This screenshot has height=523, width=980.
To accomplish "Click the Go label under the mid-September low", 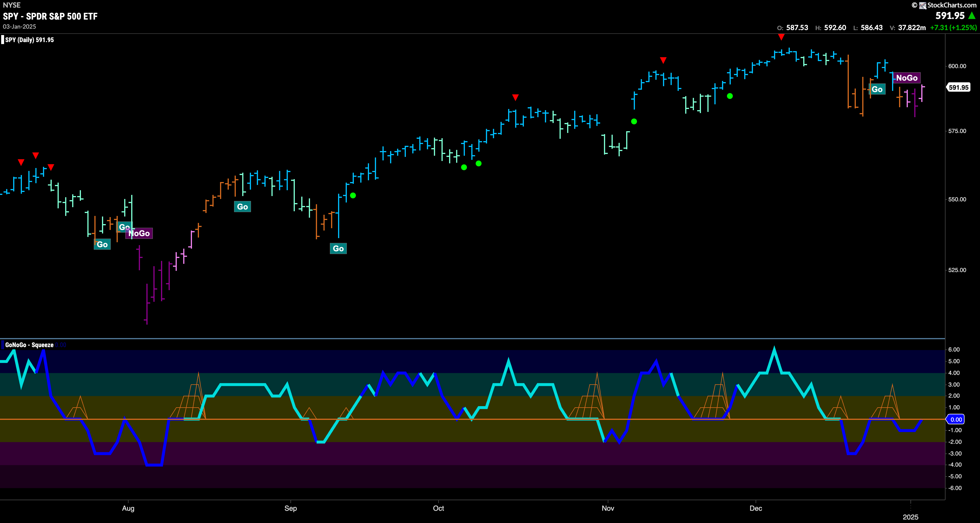I will 338,249.
